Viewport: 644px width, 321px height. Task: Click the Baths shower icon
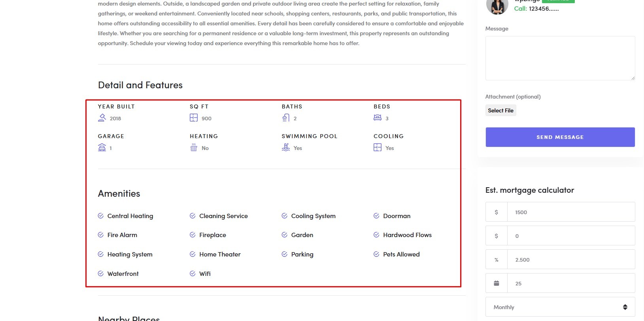tap(286, 118)
